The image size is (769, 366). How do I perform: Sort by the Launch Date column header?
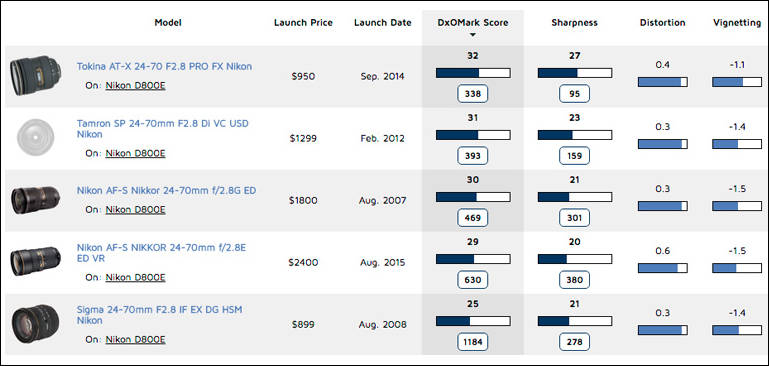[x=383, y=23]
